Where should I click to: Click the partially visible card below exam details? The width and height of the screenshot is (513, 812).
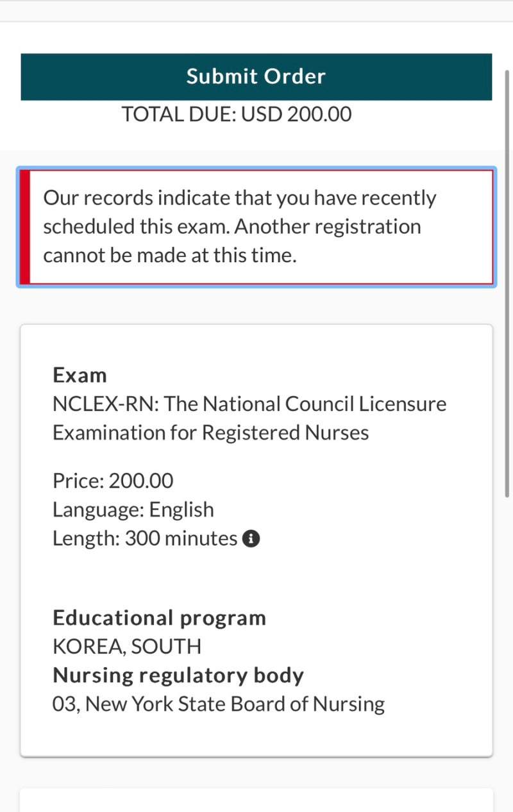coord(256,800)
